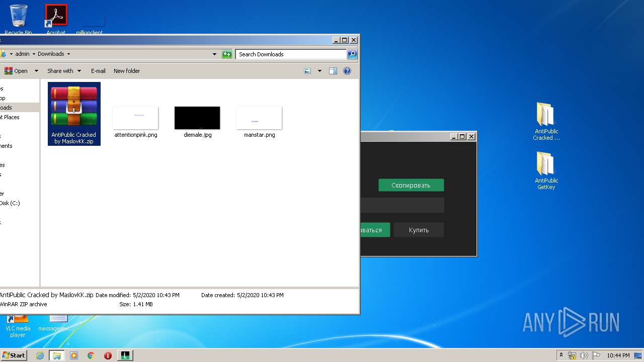
Task: Click the search magnifier button
Action: [x=352, y=54]
